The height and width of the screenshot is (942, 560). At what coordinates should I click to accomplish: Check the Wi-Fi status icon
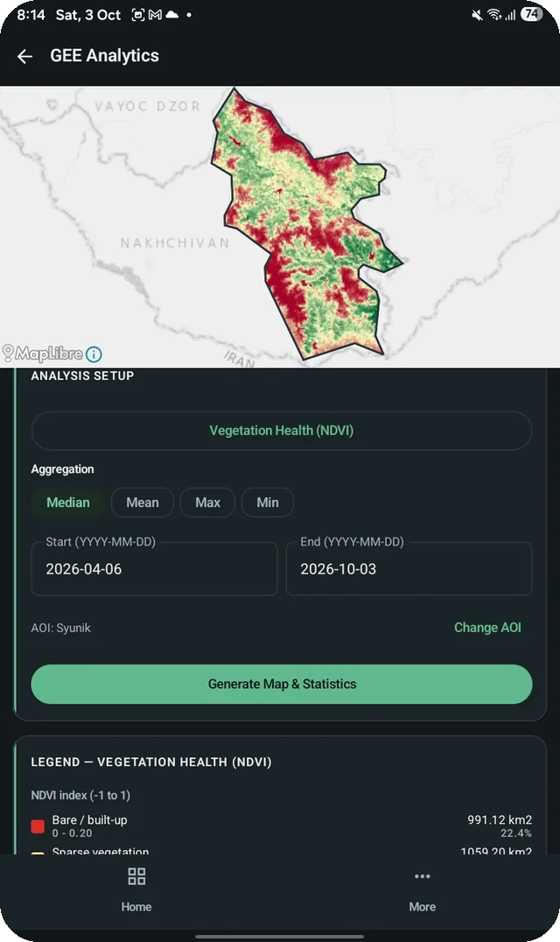coord(494,14)
